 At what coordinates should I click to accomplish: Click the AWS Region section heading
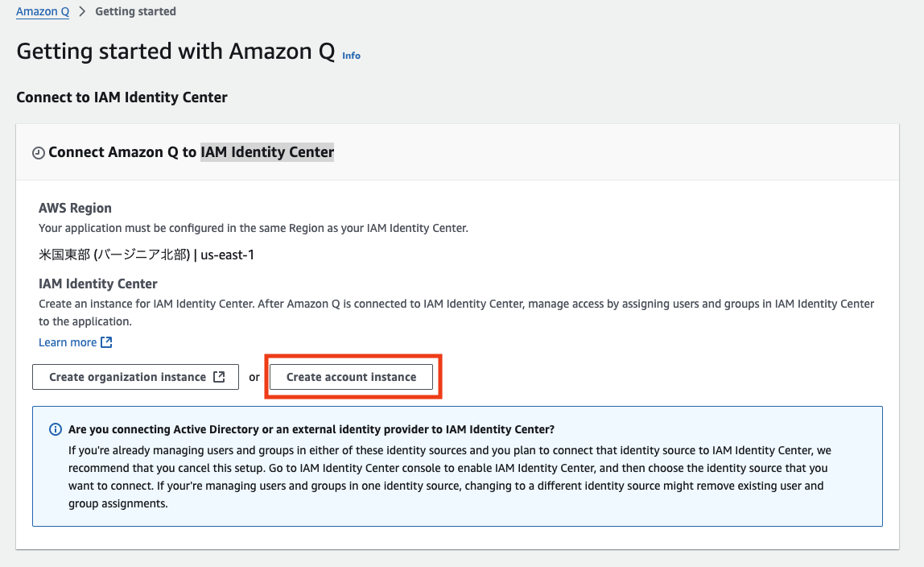coord(75,208)
